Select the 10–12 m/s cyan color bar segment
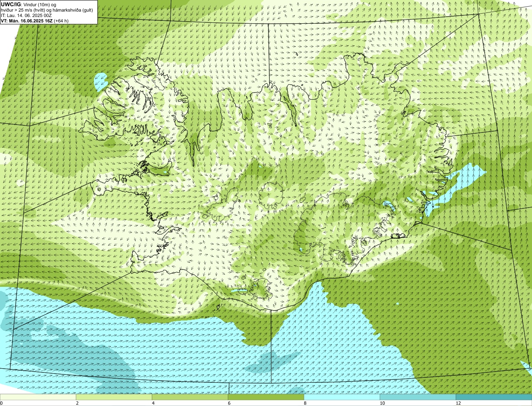This screenshot has height=406, width=532. [x=418, y=397]
